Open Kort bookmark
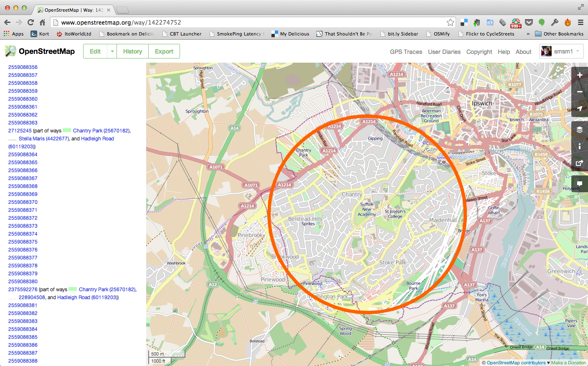Viewport: 588px width, 366px height. (40, 34)
